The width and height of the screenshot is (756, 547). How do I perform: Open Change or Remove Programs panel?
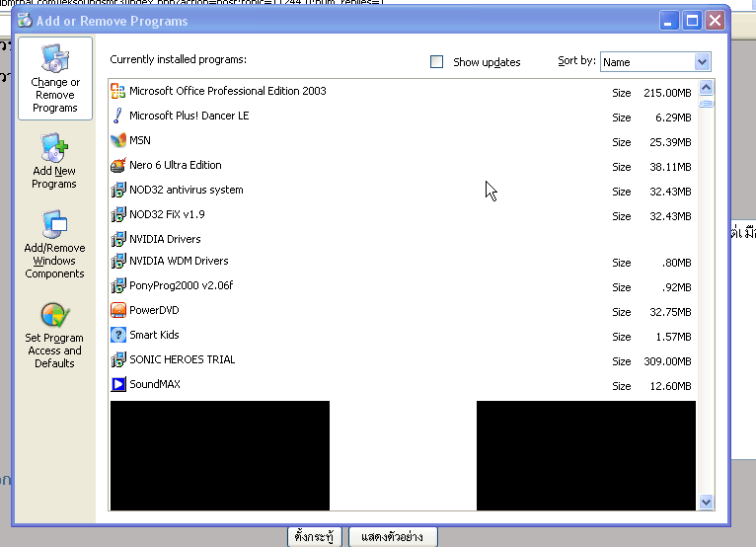click(55, 79)
